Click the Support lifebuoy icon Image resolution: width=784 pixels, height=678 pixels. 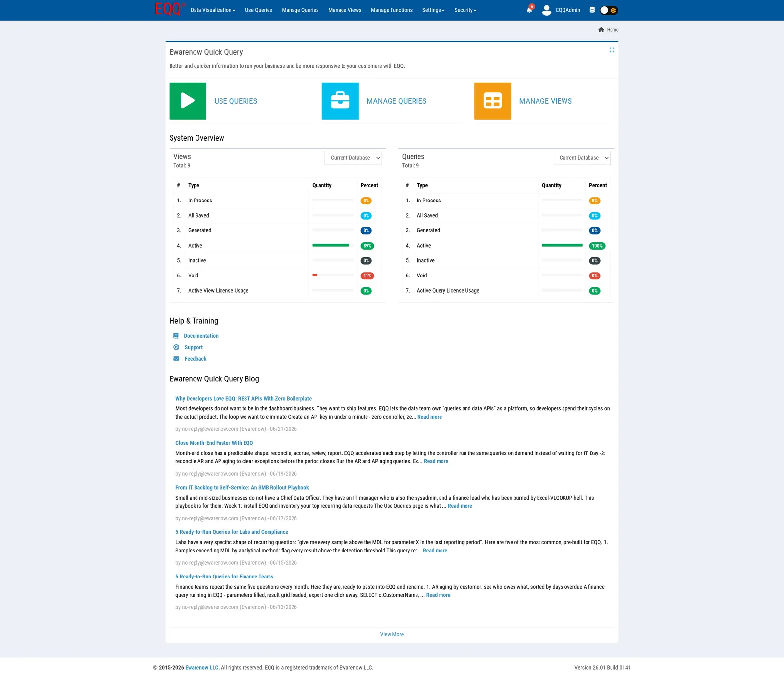[x=176, y=347]
